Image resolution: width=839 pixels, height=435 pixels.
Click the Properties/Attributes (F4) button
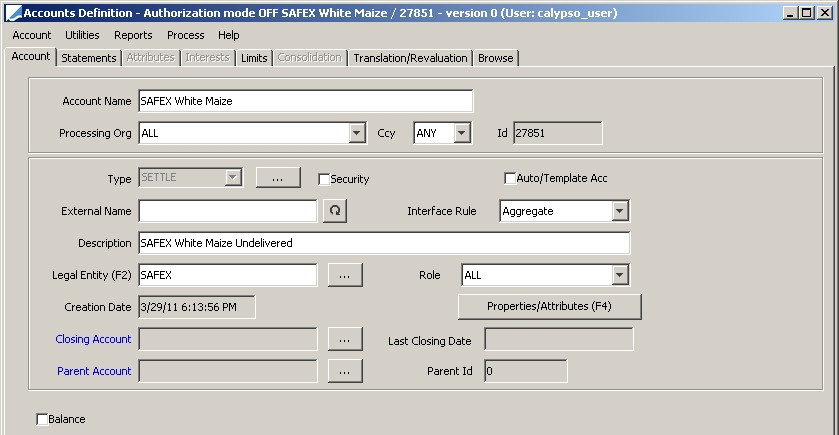pos(550,307)
